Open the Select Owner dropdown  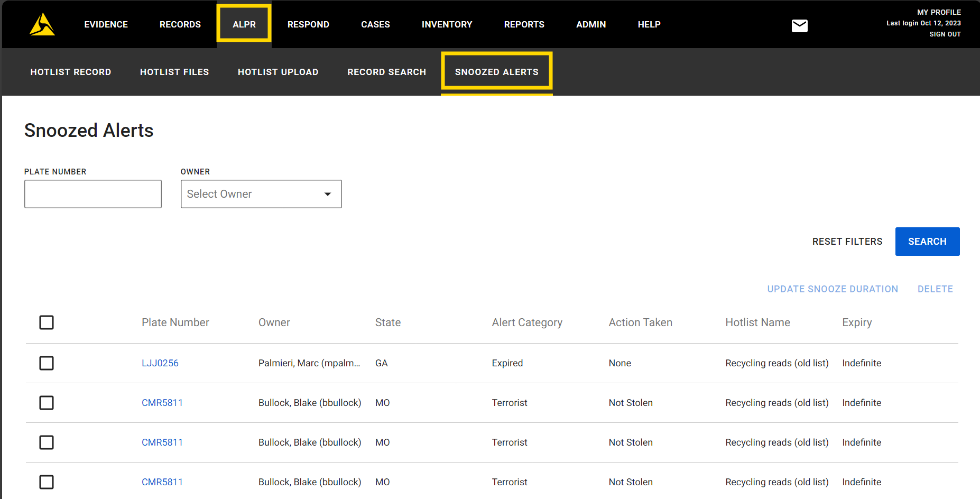point(254,194)
